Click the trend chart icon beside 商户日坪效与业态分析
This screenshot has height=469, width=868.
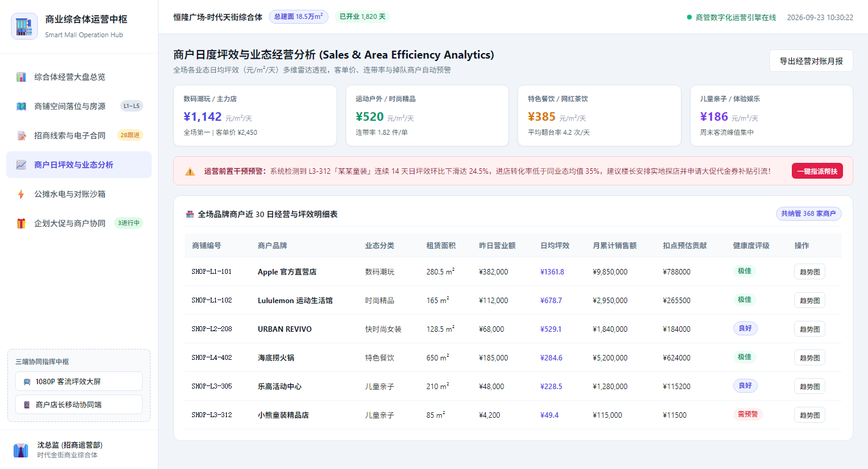click(21, 165)
